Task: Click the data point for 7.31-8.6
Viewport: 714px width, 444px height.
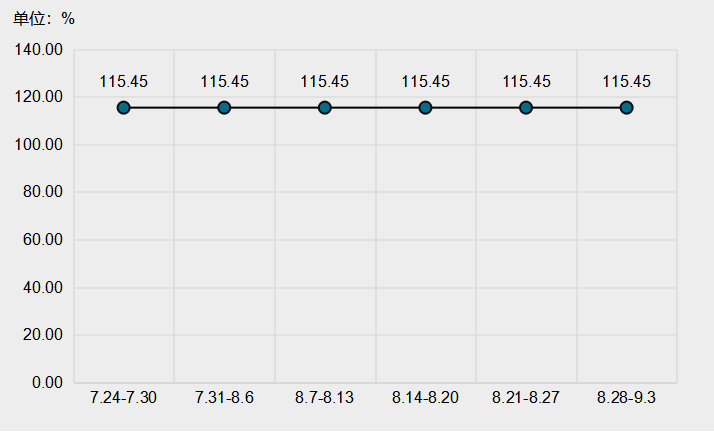Action: pos(224,108)
